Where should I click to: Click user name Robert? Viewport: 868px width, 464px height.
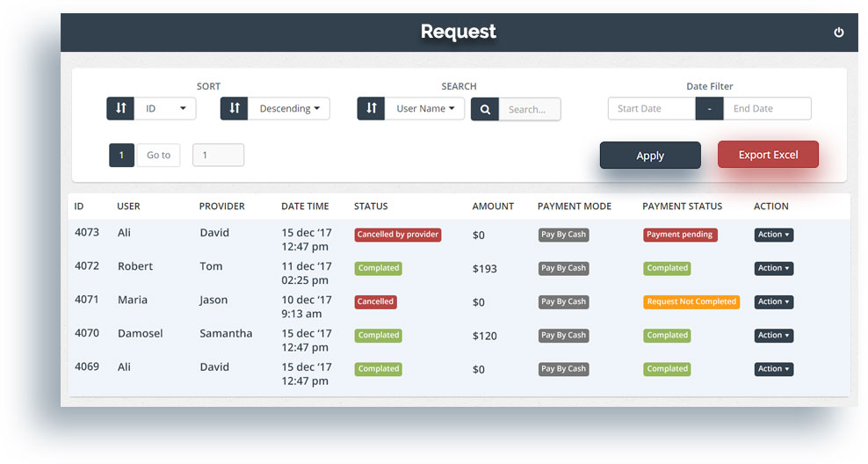pyautogui.click(x=135, y=266)
